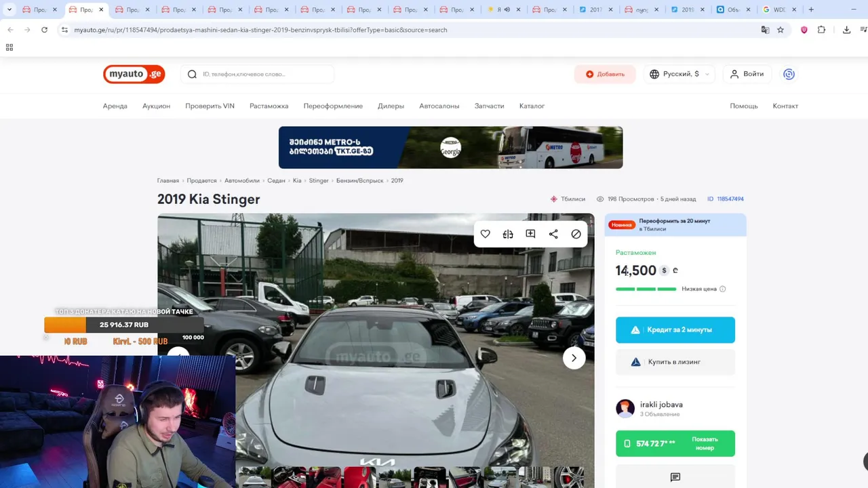Open the Автосалоны menu item

tap(439, 106)
